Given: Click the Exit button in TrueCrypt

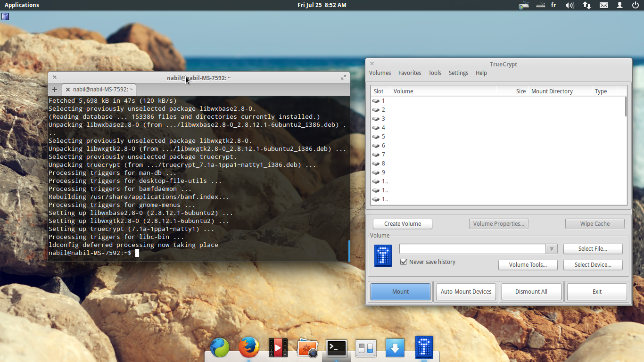Looking at the screenshot, I should click(x=597, y=292).
